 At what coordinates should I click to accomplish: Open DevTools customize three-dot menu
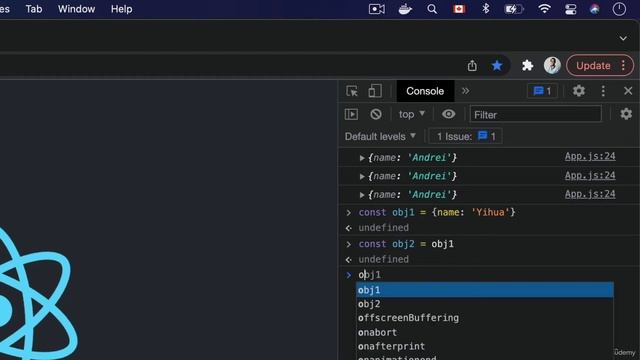pyautogui.click(x=603, y=91)
